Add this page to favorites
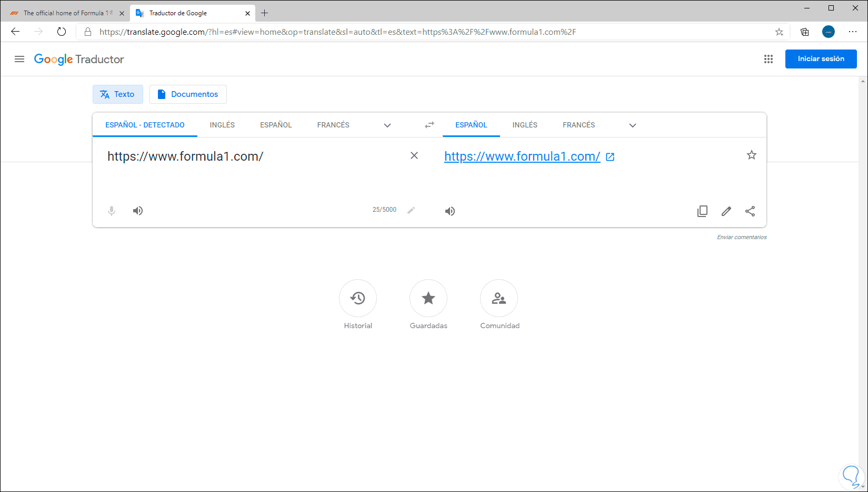868x492 pixels. click(x=779, y=32)
